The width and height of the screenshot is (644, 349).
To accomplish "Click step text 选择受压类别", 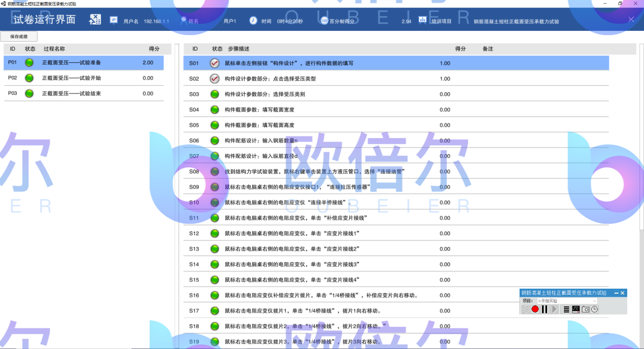I will (x=289, y=94).
